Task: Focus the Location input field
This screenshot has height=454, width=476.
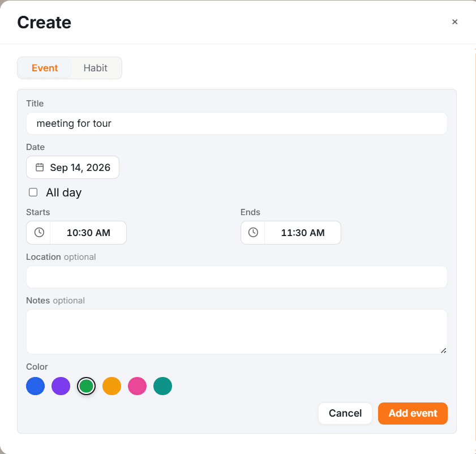Action: click(237, 277)
